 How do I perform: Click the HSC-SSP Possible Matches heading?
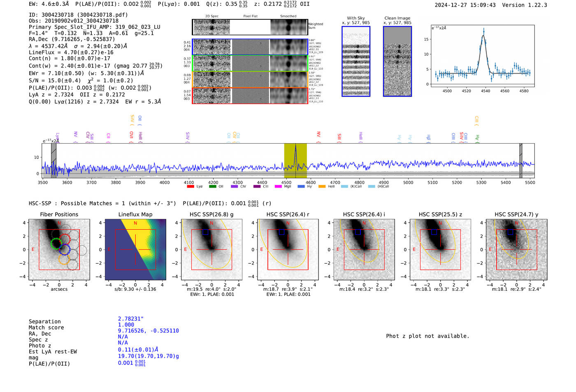(102, 204)
